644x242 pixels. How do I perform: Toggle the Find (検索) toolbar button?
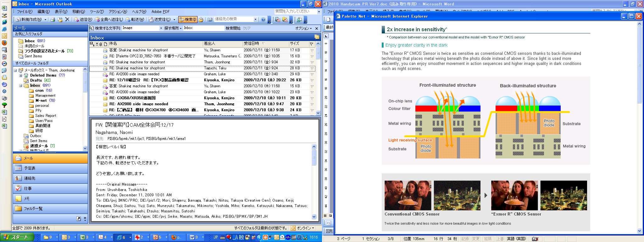[188, 20]
